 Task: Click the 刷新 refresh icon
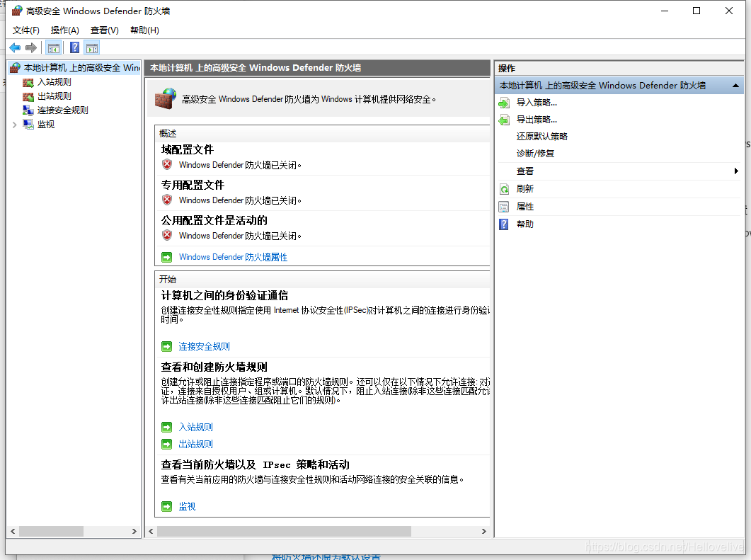[504, 189]
